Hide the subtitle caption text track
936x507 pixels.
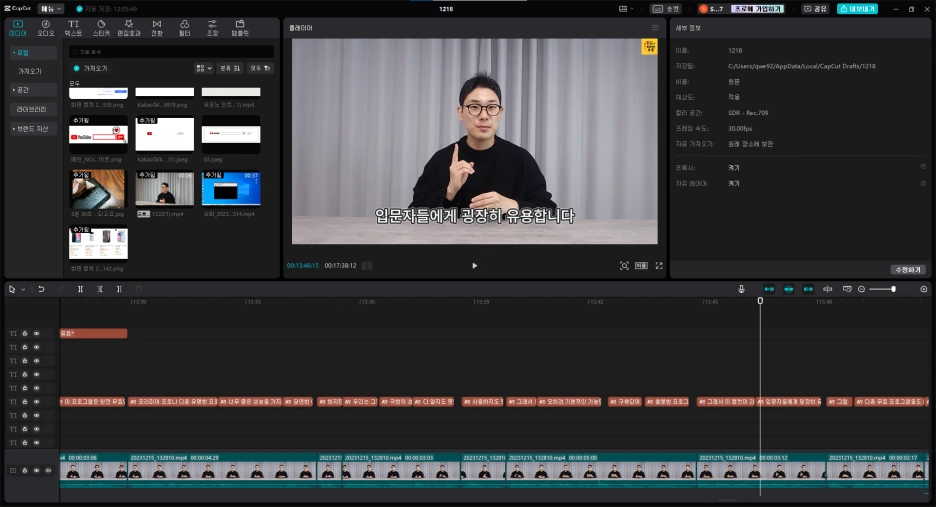[x=36, y=402]
